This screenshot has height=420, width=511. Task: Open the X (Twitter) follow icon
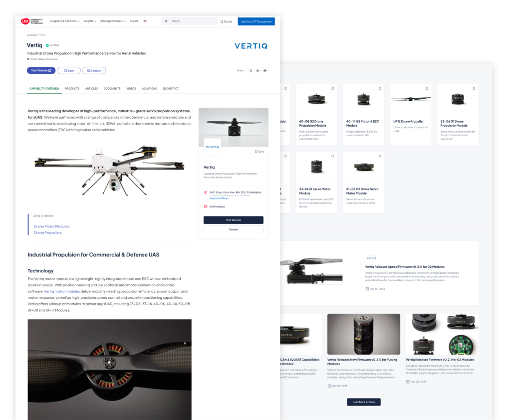[251, 70]
